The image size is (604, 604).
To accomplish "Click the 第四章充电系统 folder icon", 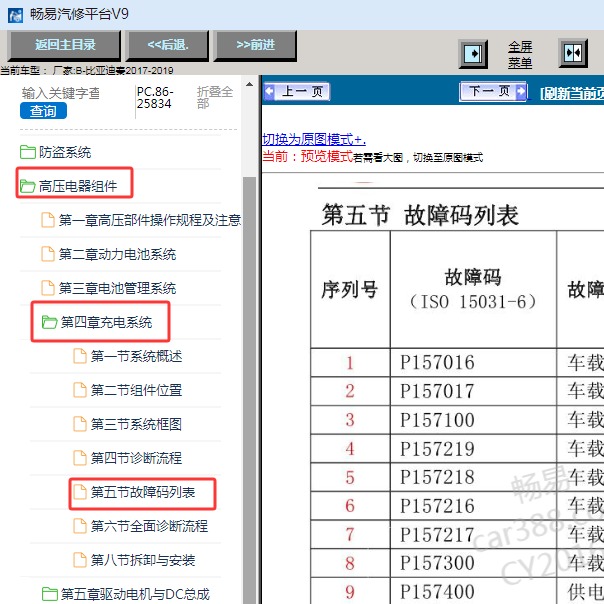I will point(49,322).
